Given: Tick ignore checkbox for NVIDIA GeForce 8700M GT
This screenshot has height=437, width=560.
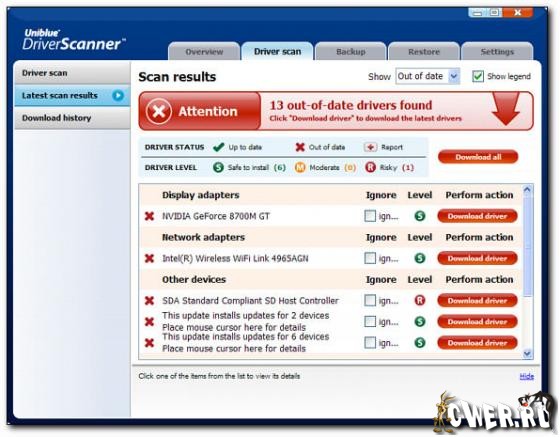Looking at the screenshot, I should (370, 216).
